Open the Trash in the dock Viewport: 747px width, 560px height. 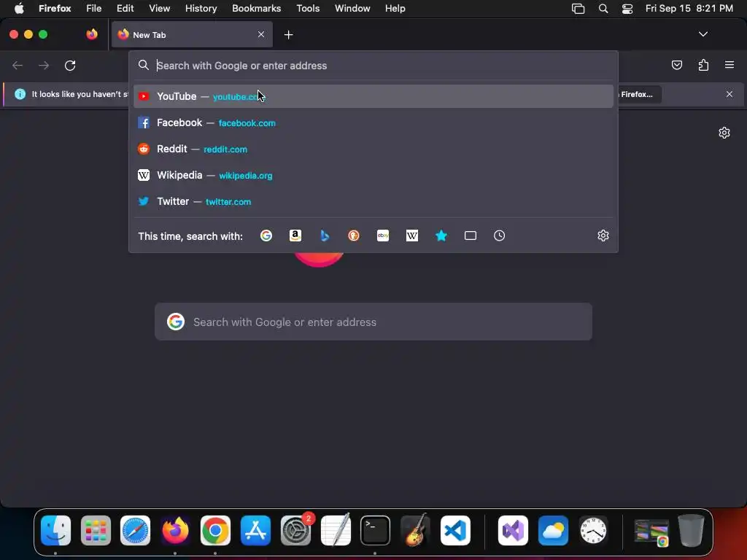click(x=691, y=530)
